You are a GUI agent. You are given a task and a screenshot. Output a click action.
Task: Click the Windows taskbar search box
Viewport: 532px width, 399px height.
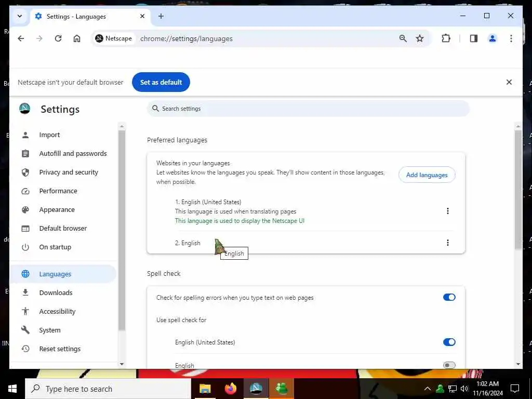(108, 389)
